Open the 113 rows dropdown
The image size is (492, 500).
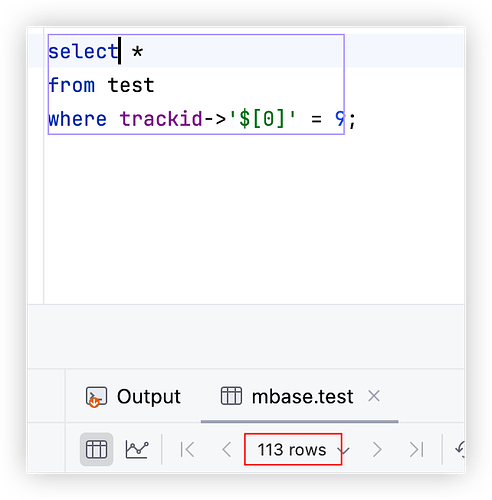[293, 449]
